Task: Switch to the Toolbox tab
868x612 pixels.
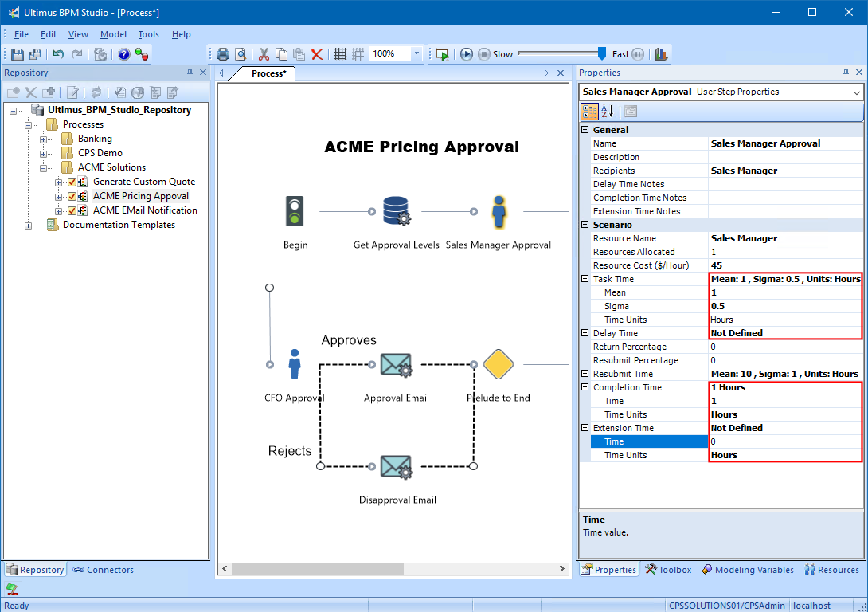Action: point(668,570)
